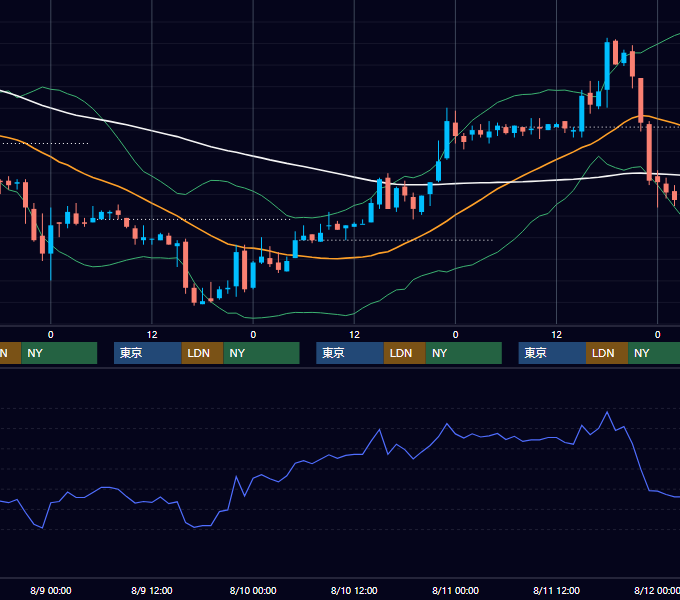Select the NY session bar spanning 8/12 00:00

click(654, 353)
